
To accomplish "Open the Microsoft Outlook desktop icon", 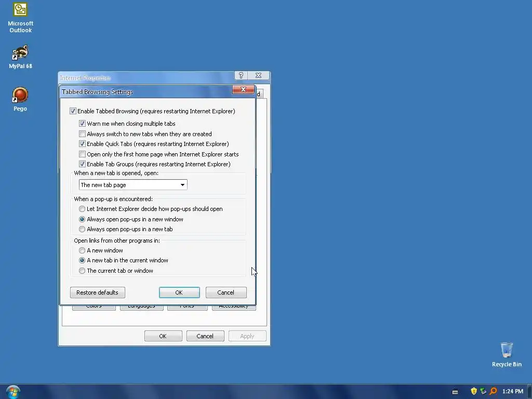I will pos(20,18).
